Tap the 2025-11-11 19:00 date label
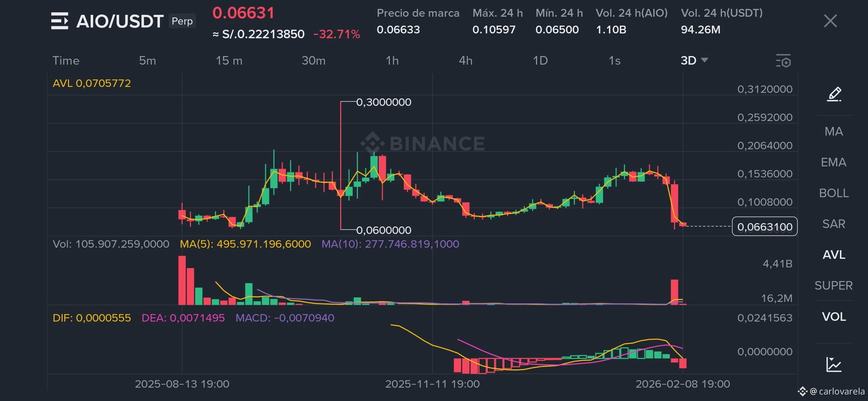 tap(432, 384)
